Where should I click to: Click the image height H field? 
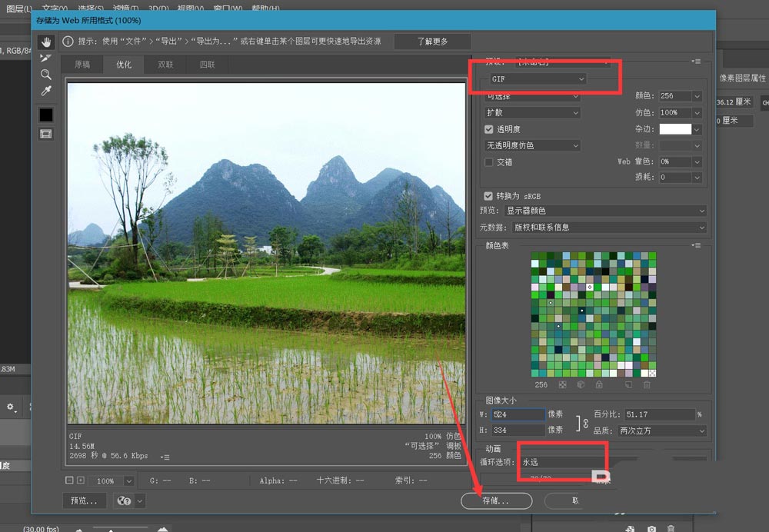[x=518, y=430]
